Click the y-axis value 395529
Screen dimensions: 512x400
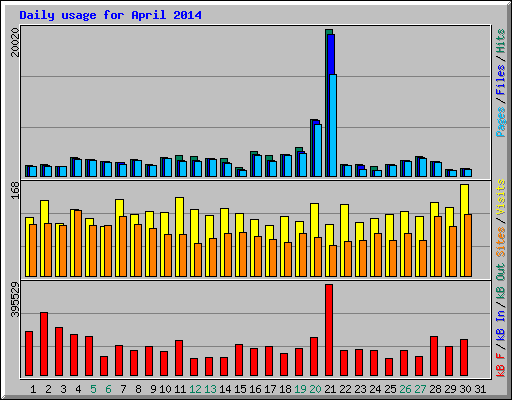click(x=15, y=300)
